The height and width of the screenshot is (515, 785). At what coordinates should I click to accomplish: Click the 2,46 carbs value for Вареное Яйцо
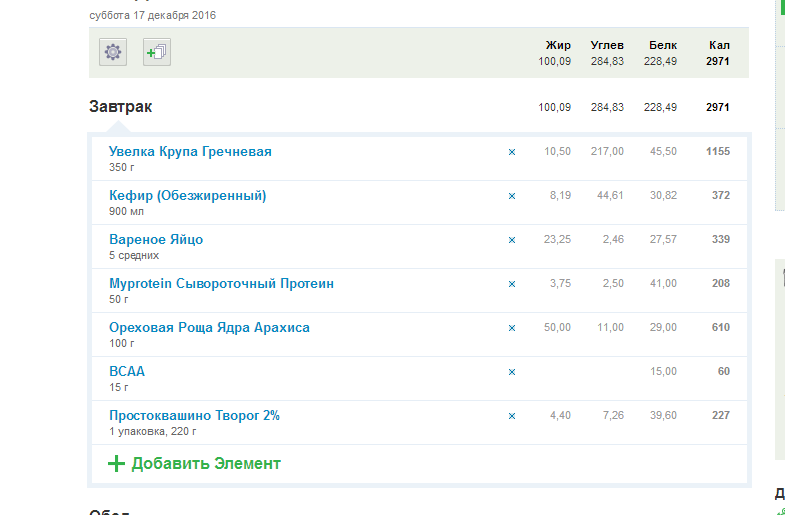click(x=613, y=240)
